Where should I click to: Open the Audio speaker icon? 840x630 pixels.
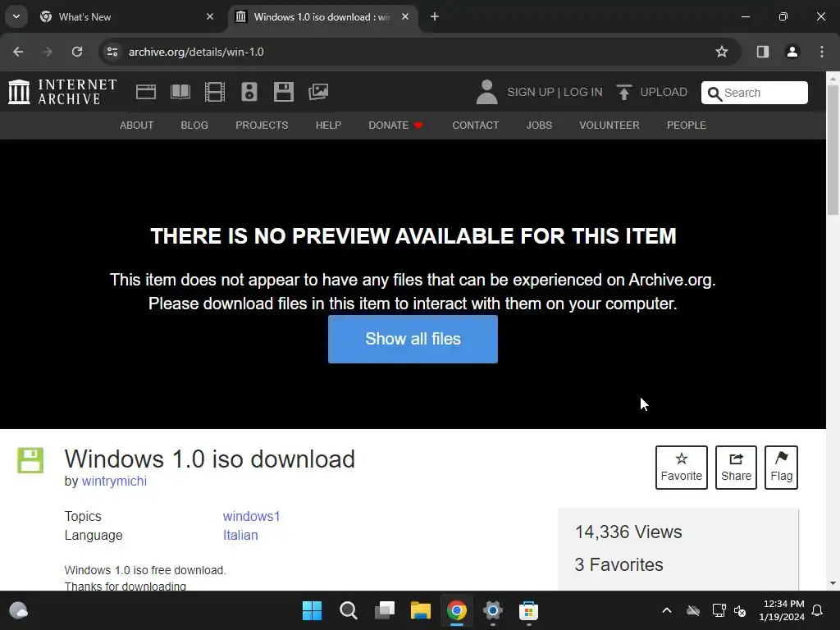249,92
